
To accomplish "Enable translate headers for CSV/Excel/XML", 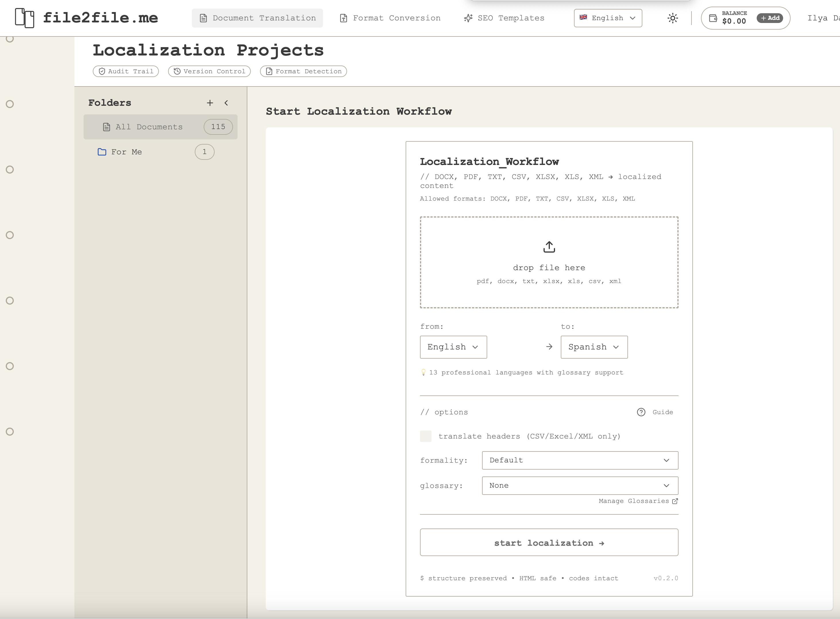I will coord(426,436).
